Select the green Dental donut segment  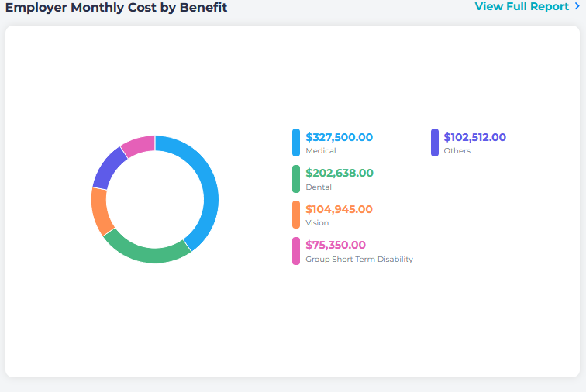147,249
